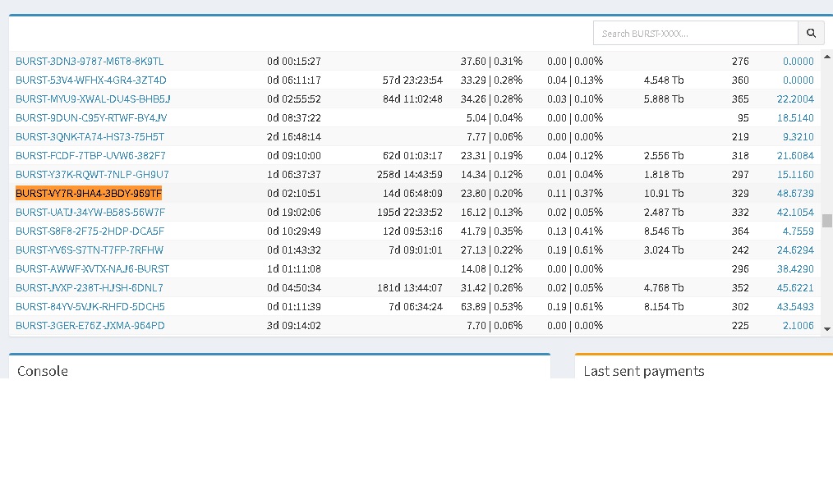The height and width of the screenshot is (504, 833).
Task: Open account BURST-84YV-5VJK-RHFD-5DCH5
Action: pos(90,306)
